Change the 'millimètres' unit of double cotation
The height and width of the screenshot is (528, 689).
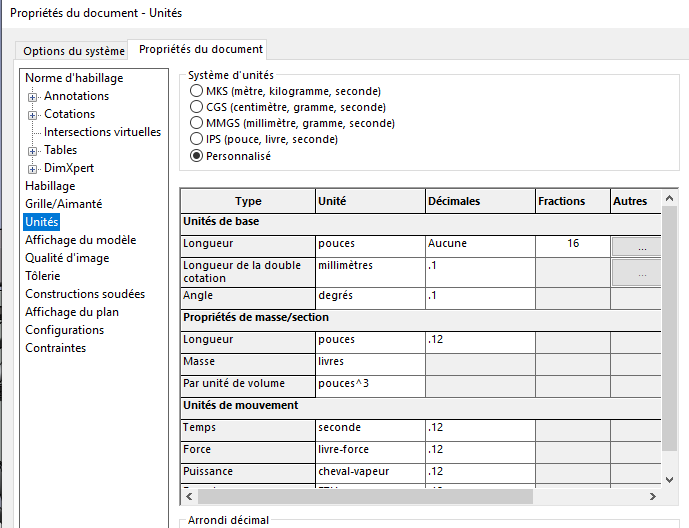[370, 272]
